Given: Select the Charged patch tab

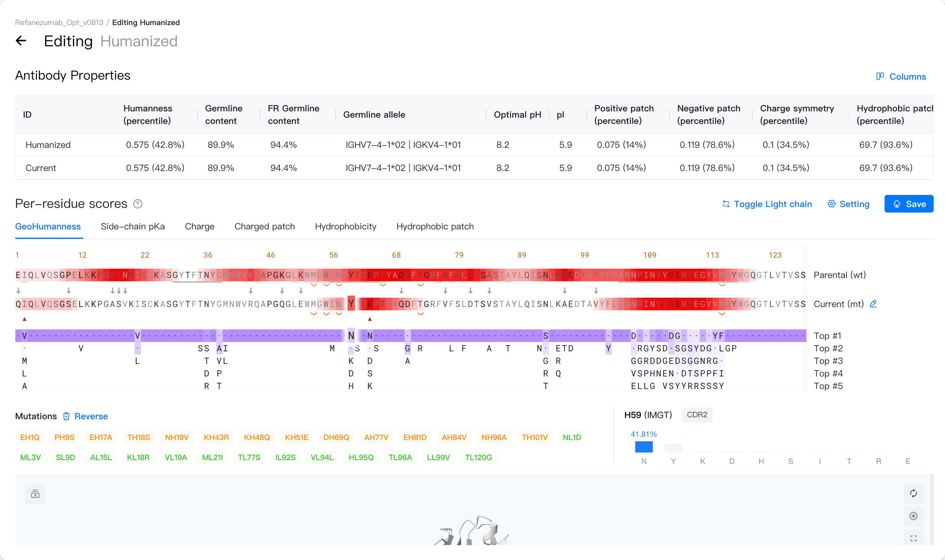Looking at the screenshot, I should [x=265, y=227].
